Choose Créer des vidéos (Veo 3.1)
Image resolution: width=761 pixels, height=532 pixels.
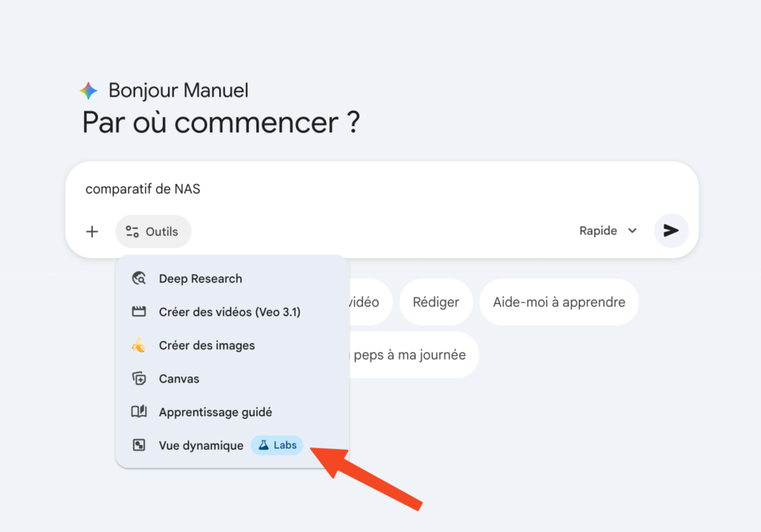click(229, 312)
